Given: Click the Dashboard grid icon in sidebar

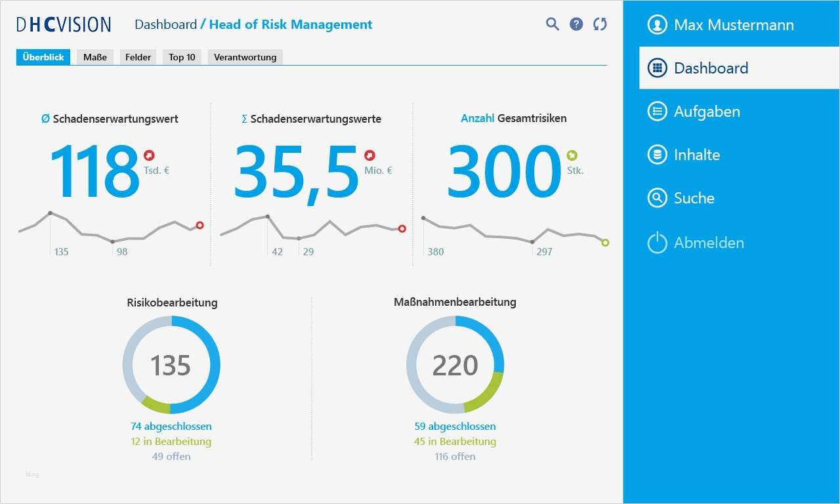Looking at the screenshot, I should click(x=657, y=68).
